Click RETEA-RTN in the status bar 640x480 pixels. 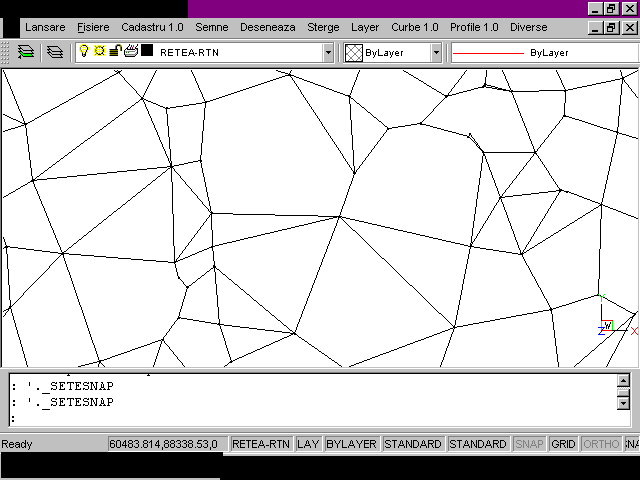coord(261,444)
